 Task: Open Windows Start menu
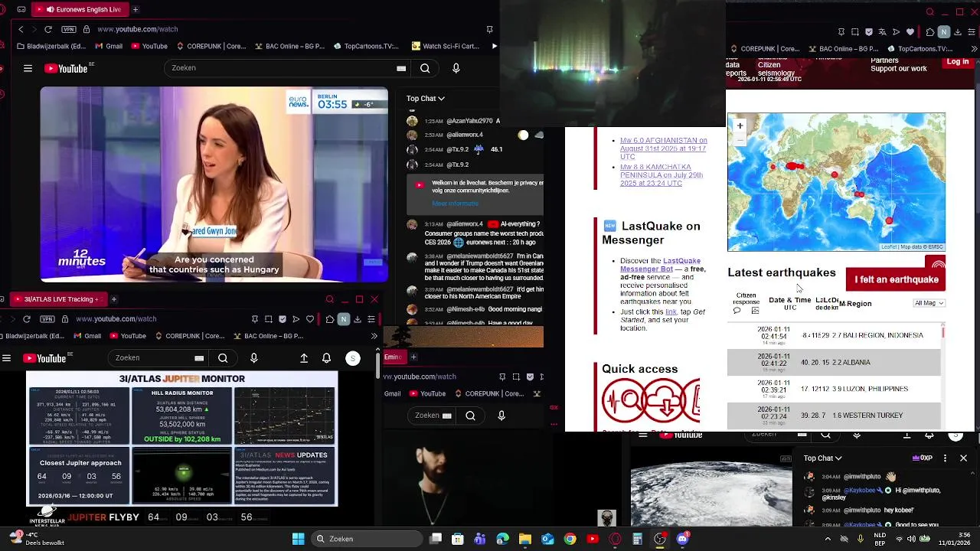point(298,539)
